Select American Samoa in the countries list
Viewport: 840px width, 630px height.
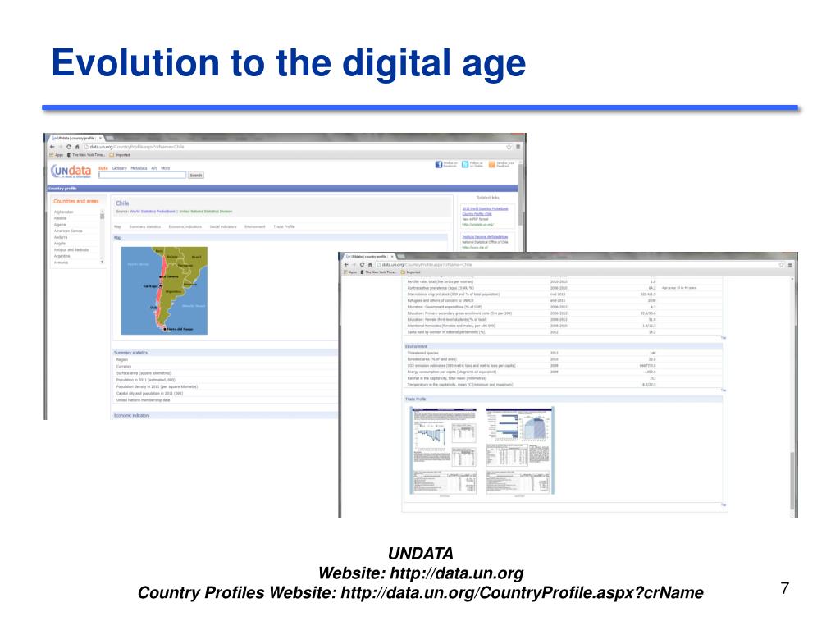pos(68,231)
